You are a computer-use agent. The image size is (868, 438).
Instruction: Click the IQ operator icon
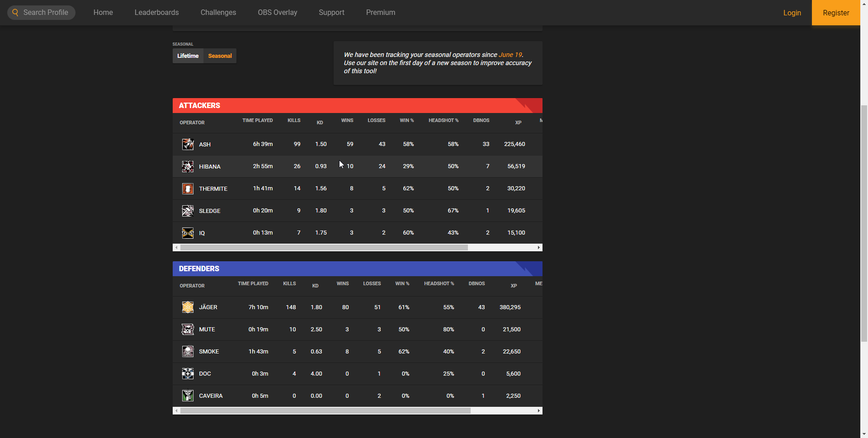(x=188, y=233)
